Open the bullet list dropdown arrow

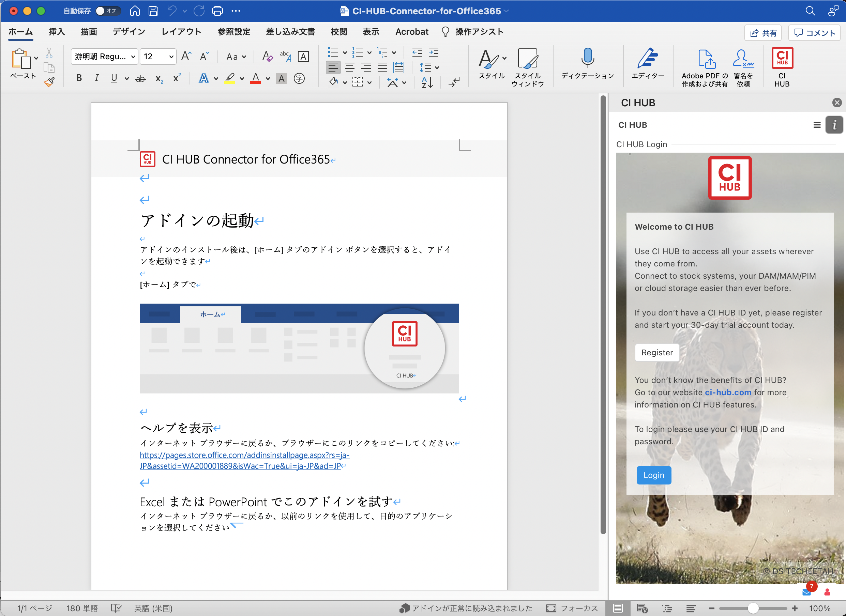coord(345,52)
